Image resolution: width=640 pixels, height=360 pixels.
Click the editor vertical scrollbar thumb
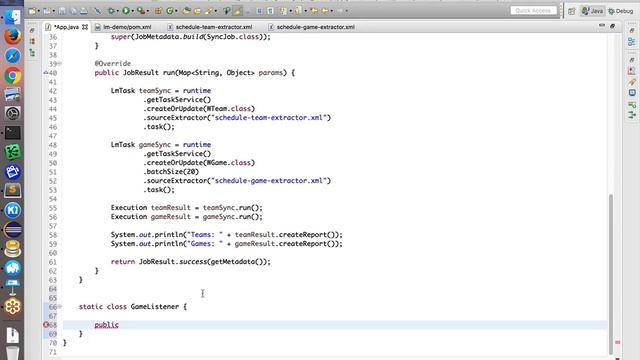tap(611, 273)
